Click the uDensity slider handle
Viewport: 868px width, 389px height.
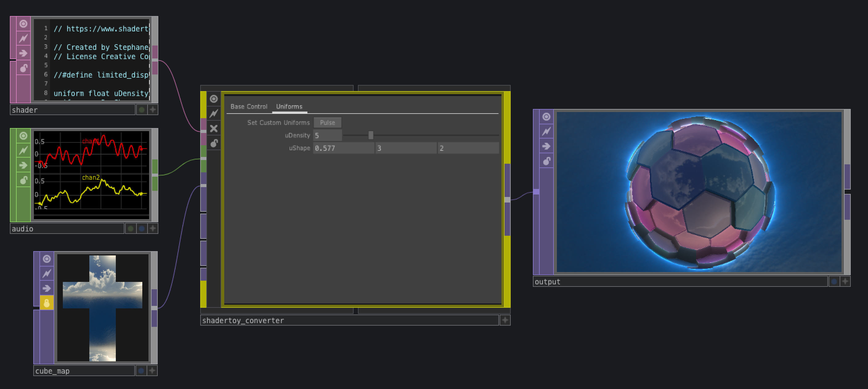coord(371,135)
